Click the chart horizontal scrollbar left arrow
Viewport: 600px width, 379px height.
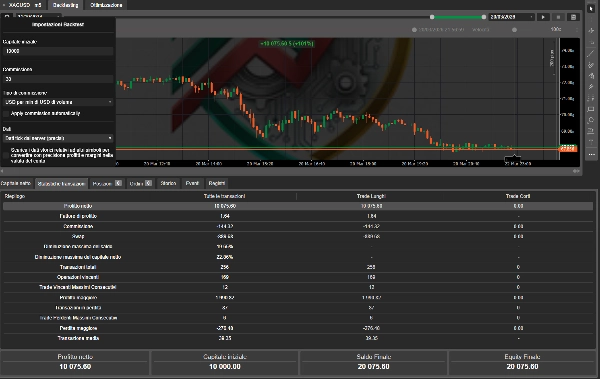pyautogui.click(x=2, y=171)
